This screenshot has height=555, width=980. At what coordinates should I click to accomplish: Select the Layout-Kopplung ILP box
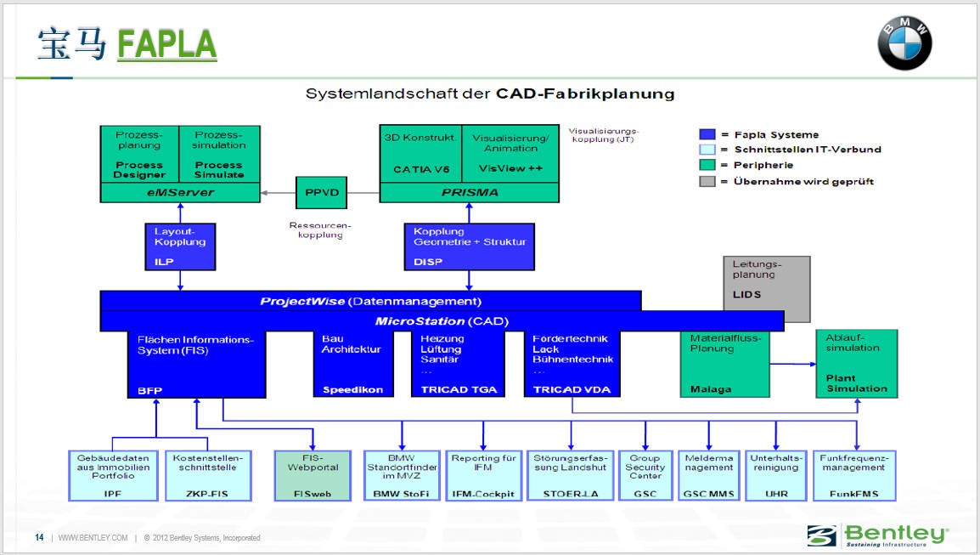tap(180, 246)
